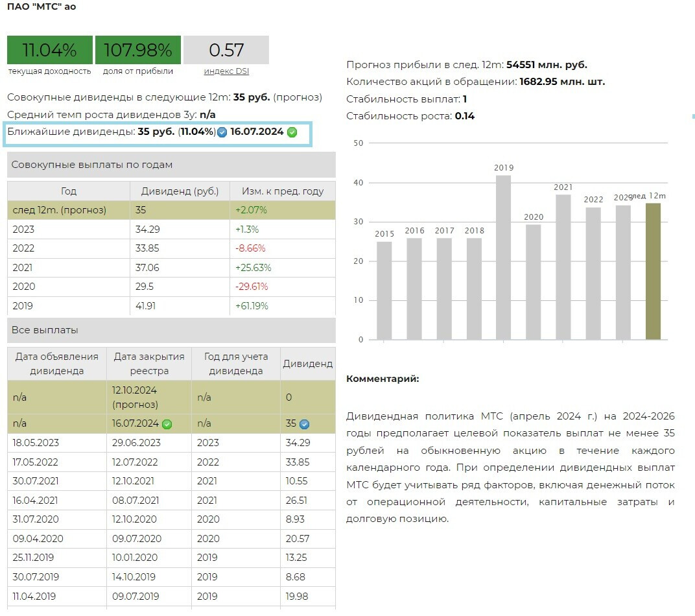Viewport: 695px width, 616px height.
Task: Click the Дата закрытия реестра column header
Action: 149,364
